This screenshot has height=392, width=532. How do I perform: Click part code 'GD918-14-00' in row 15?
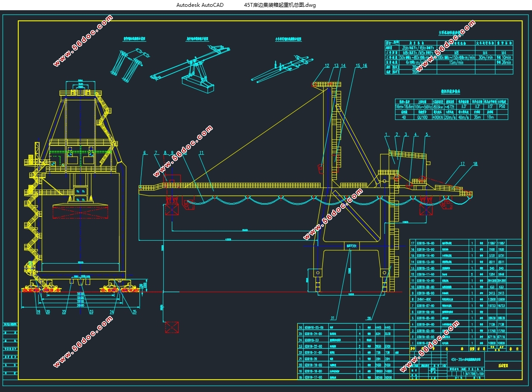[426, 256]
